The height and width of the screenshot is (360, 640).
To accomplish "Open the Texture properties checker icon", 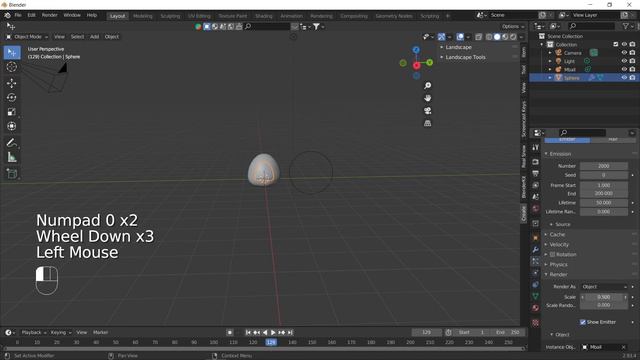I will tap(536, 323).
